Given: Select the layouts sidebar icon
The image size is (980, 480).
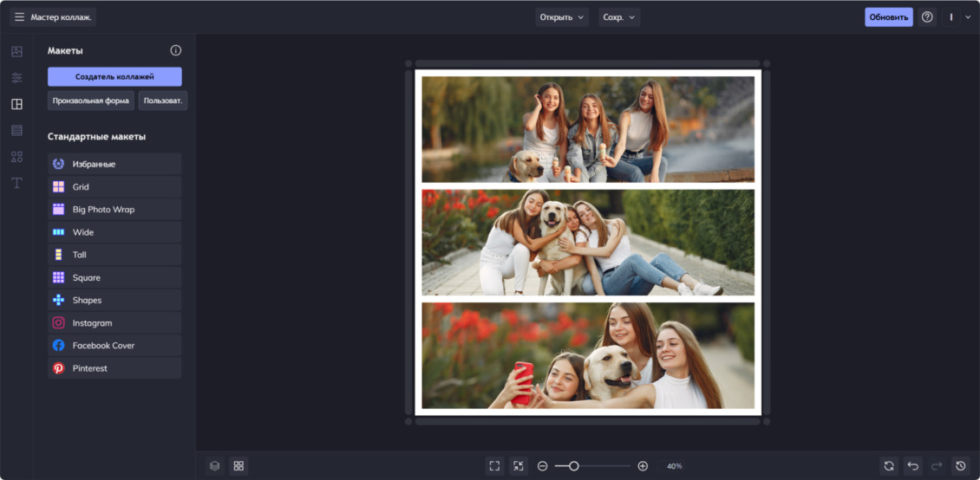Looking at the screenshot, I should [x=16, y=104].
